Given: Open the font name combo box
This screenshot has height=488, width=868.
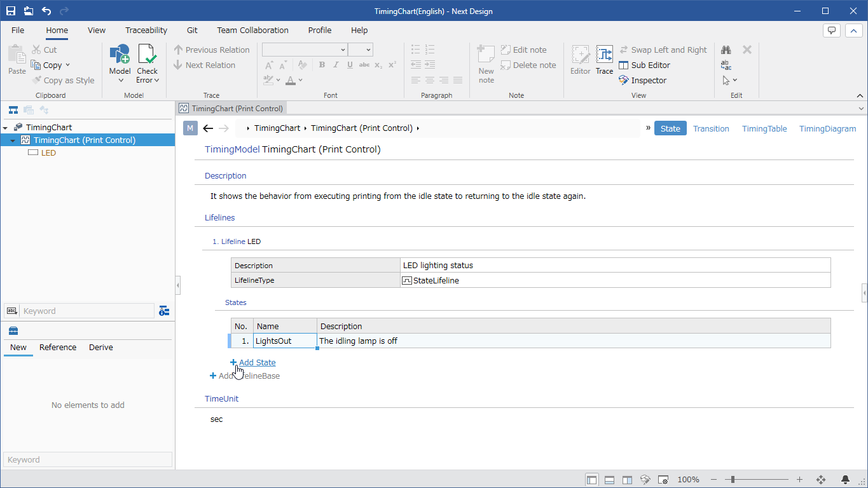Looking at the screenshot, I should (x=305, y=50).
